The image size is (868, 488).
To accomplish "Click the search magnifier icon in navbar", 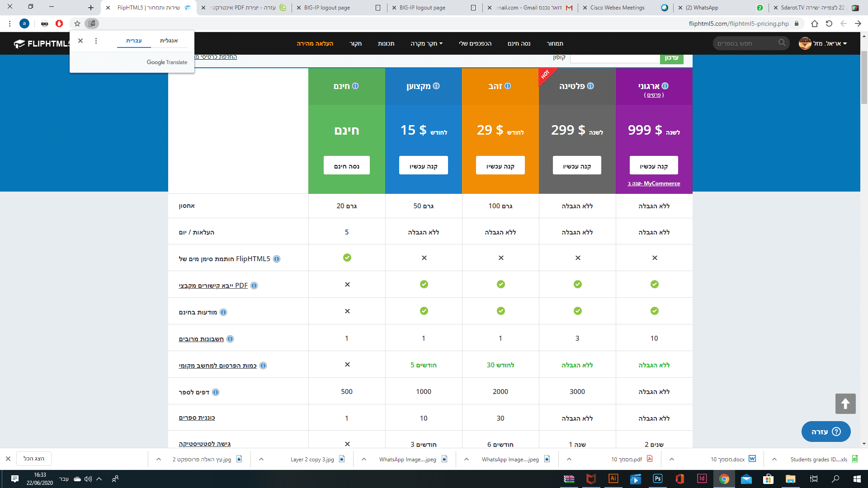I will [x=782, y=43].
